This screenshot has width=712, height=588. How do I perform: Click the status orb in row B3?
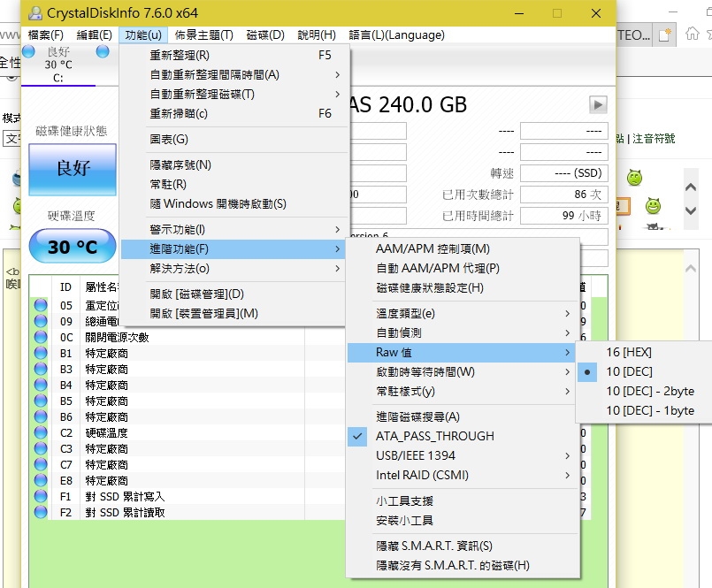click(41, 369)
